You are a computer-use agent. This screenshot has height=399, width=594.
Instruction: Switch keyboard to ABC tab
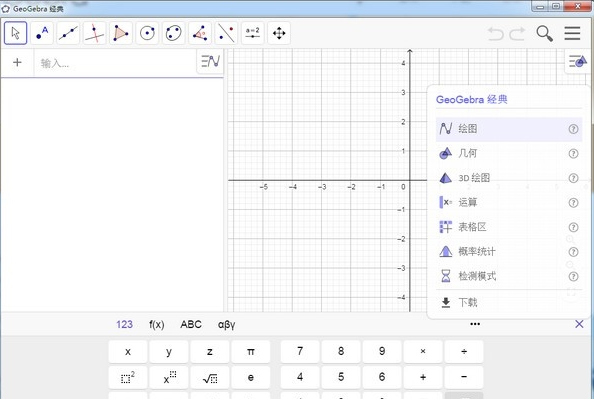[x=191, y=324]
